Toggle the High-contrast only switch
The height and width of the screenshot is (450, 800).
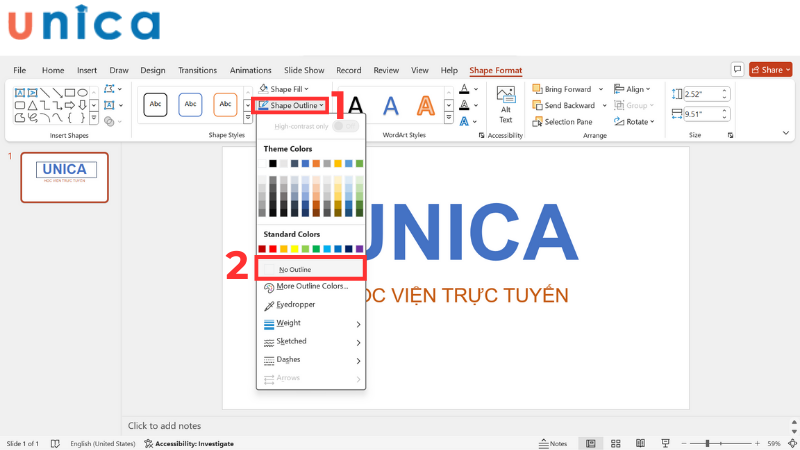[345, 126]
